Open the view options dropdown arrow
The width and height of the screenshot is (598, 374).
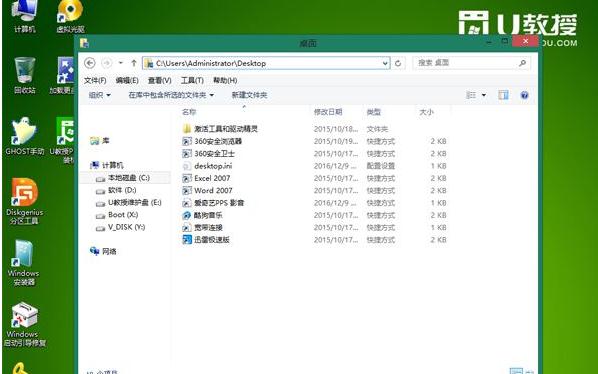[x=484, y=95]
